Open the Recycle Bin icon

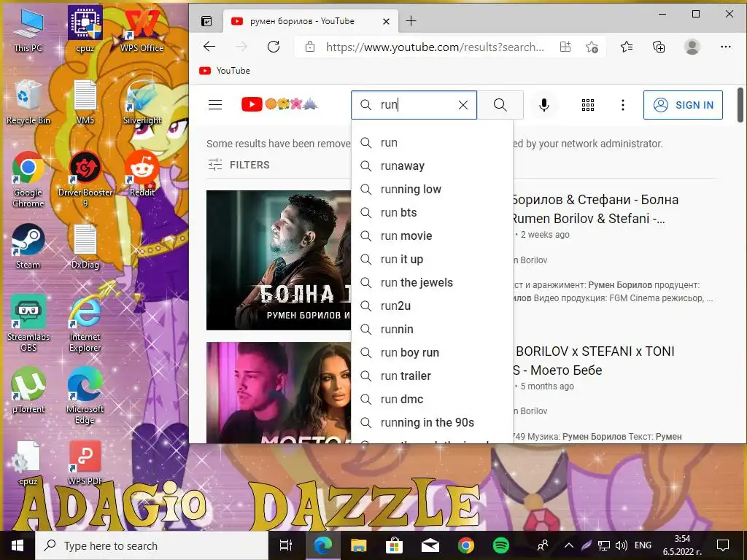coord(28,102)
